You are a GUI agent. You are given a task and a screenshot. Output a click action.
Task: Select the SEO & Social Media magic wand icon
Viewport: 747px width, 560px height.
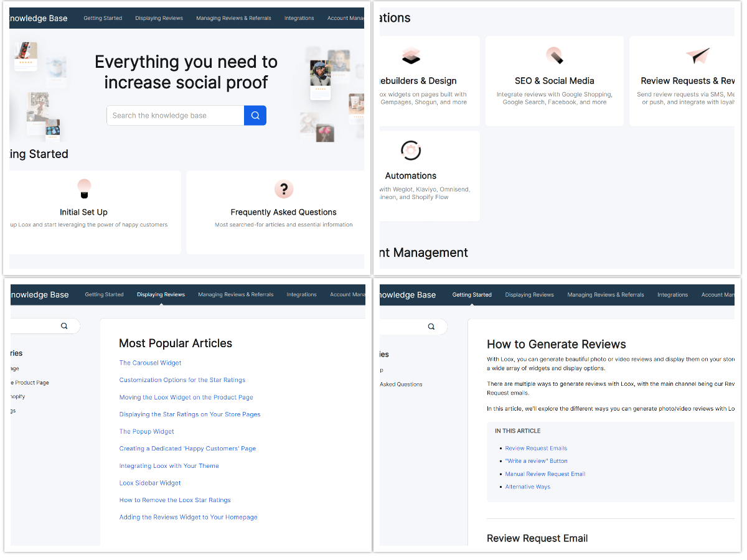[554, 56]
